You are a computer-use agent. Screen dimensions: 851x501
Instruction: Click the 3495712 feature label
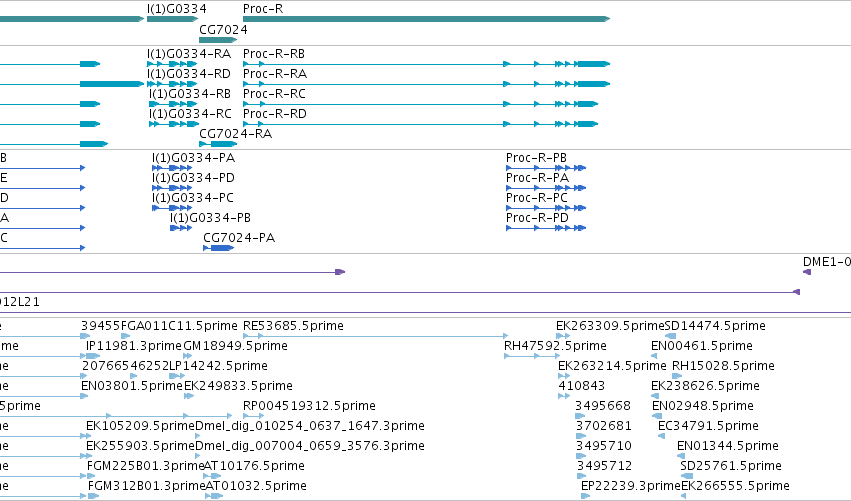[604, 467]
